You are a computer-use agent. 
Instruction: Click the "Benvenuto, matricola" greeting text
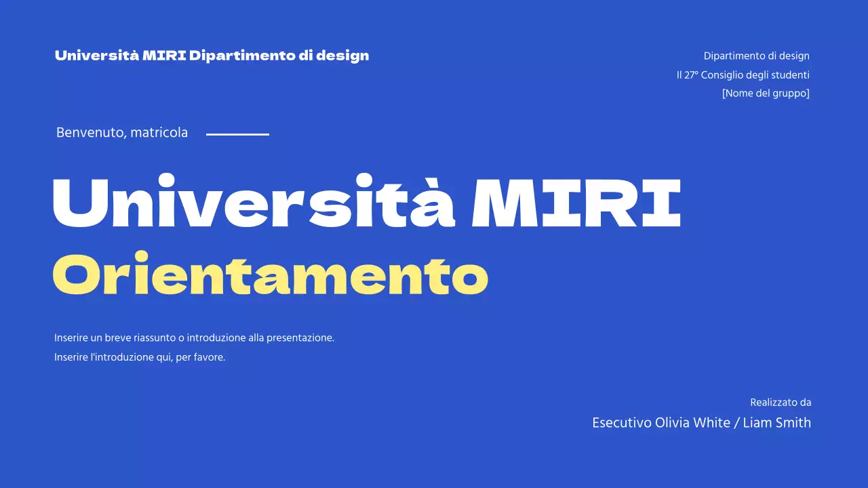[x=122, y=132]
